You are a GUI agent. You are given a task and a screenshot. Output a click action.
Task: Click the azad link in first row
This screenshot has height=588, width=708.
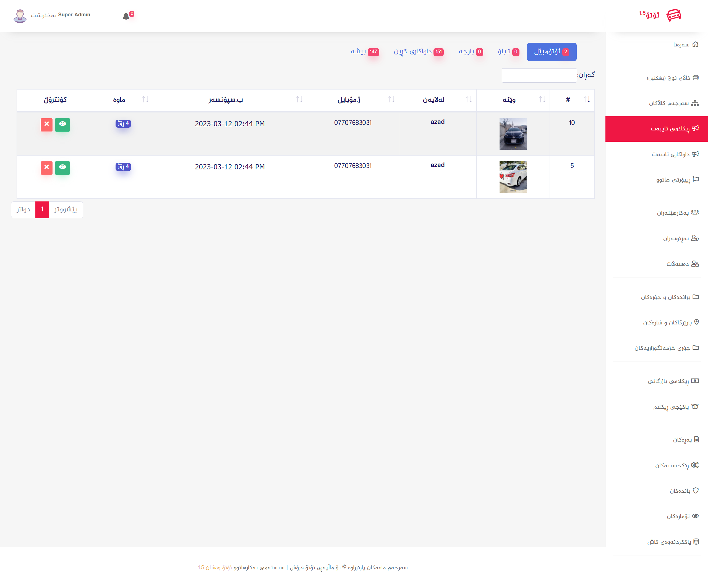pyautogui.click(x=437, y=122)
